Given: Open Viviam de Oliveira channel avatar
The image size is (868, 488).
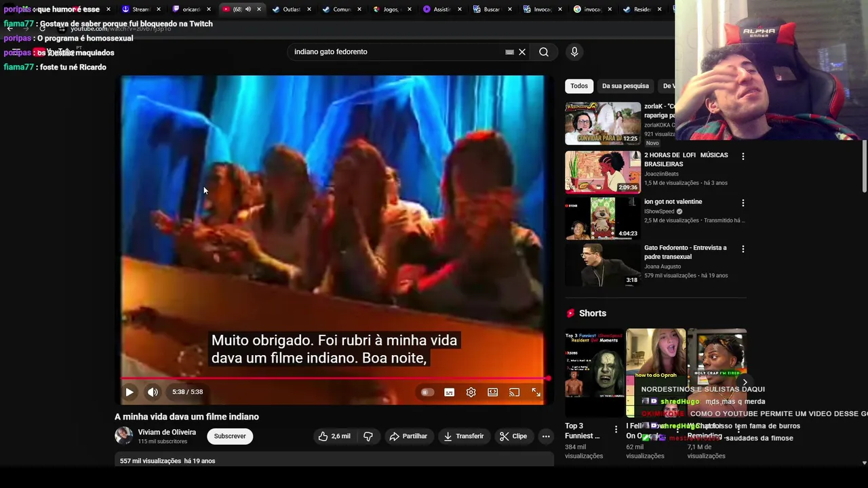Looking at the screenshot, I should click(123, 436).
